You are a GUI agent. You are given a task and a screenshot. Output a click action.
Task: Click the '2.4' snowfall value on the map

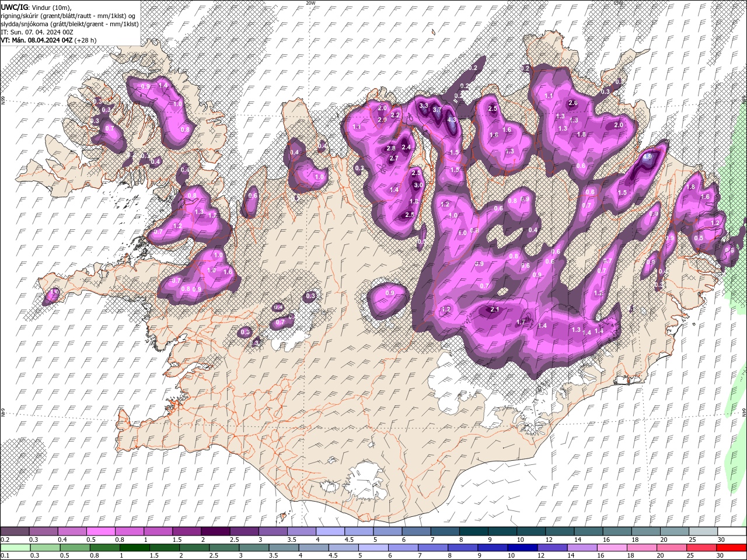pos(406,147)
